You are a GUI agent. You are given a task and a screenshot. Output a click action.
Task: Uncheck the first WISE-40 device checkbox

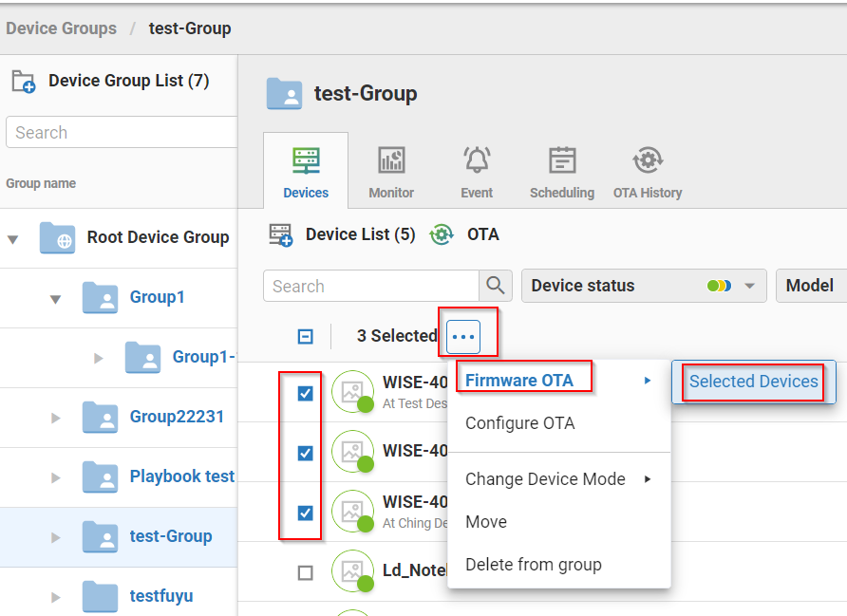coord(305,393)
